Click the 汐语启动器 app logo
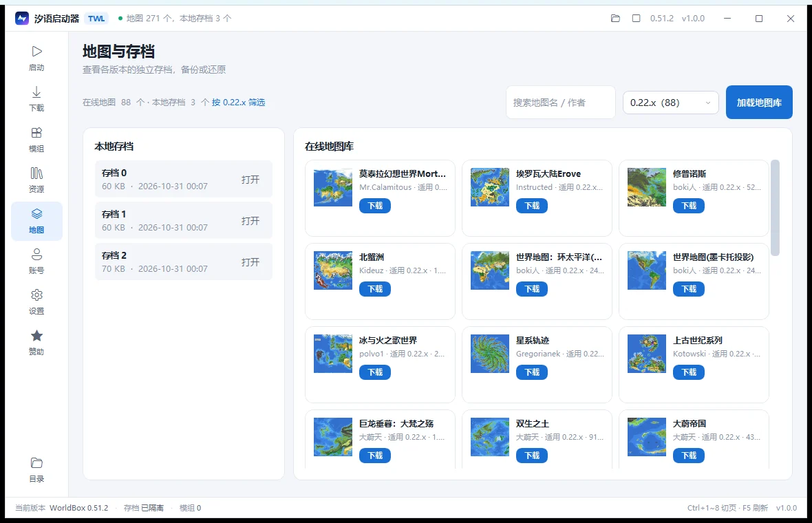 click(22, 19)
